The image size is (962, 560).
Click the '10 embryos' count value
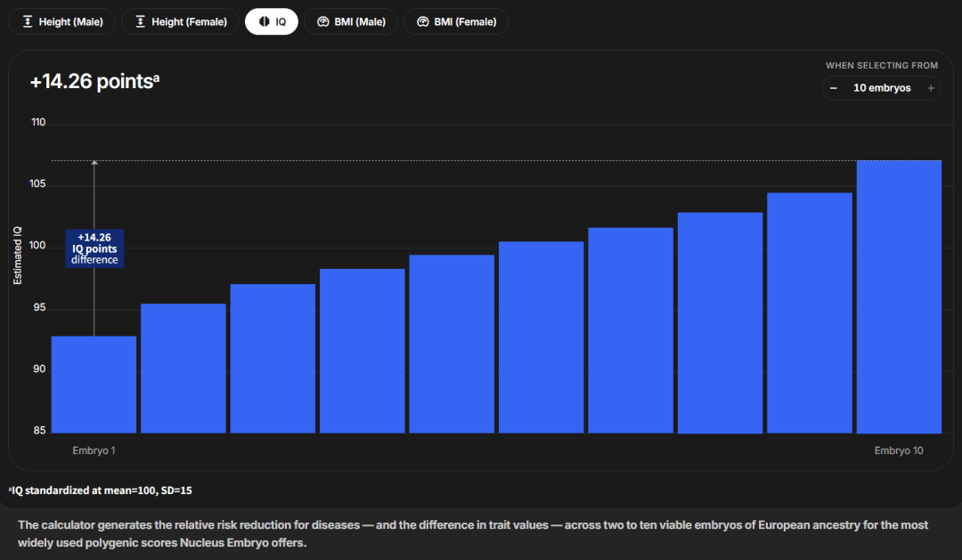point(882,88)
